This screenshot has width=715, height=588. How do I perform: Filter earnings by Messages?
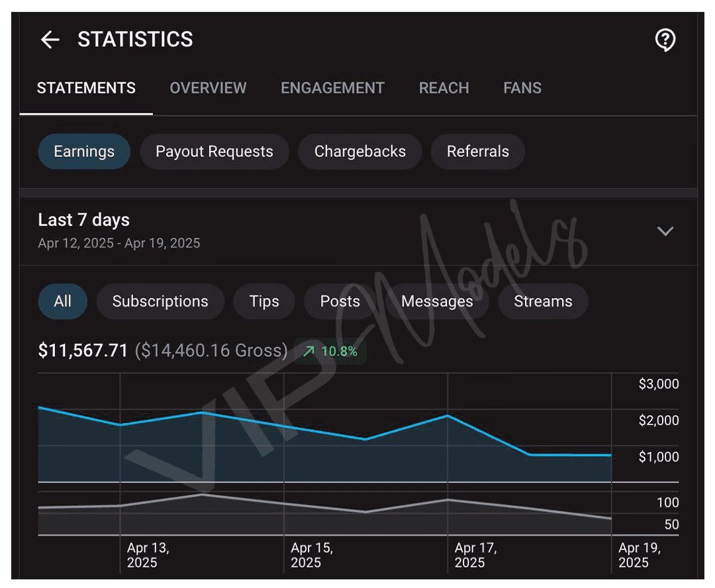coord(437,301)
